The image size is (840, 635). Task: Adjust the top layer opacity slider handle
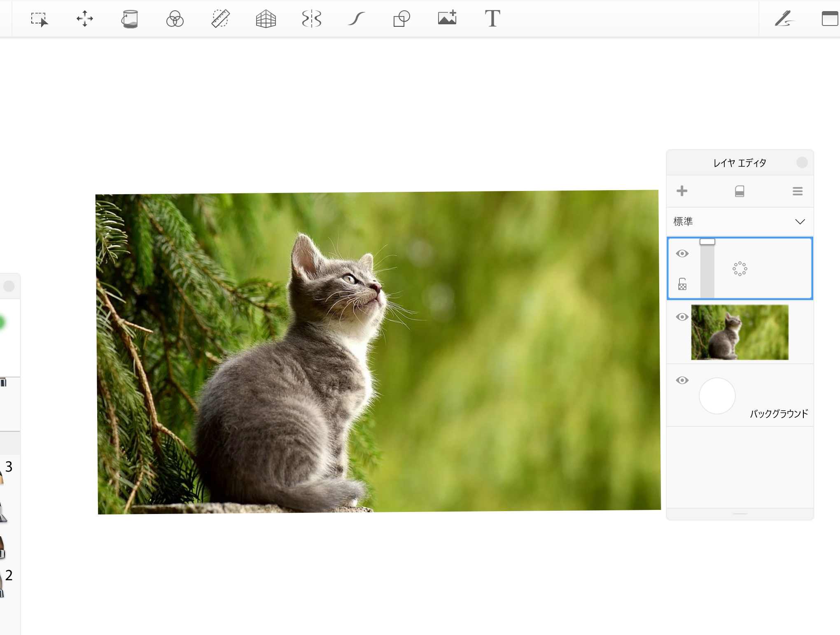707,242
